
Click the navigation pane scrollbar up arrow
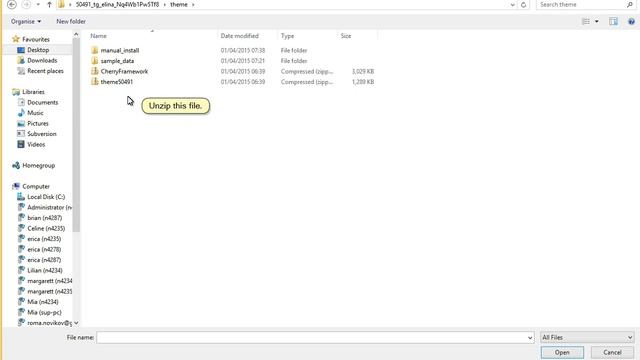(76, 35)
